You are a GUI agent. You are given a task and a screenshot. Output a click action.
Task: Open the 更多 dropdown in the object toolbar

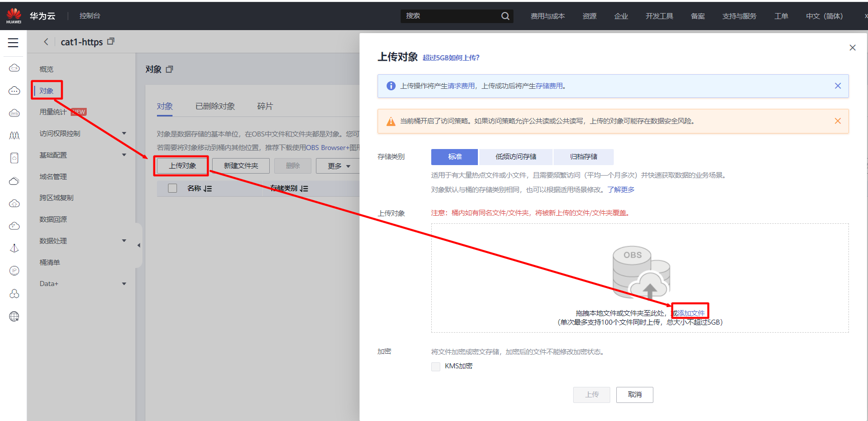338,166
